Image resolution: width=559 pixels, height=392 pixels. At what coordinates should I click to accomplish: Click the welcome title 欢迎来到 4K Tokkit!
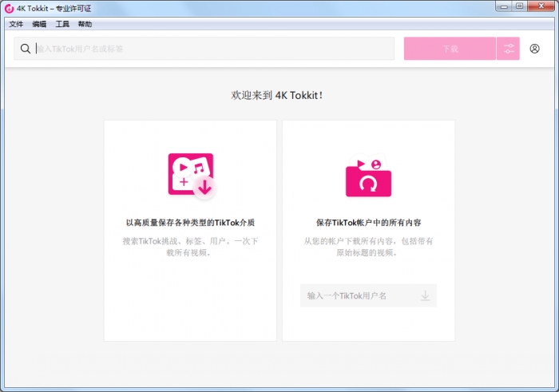(277, 95)
